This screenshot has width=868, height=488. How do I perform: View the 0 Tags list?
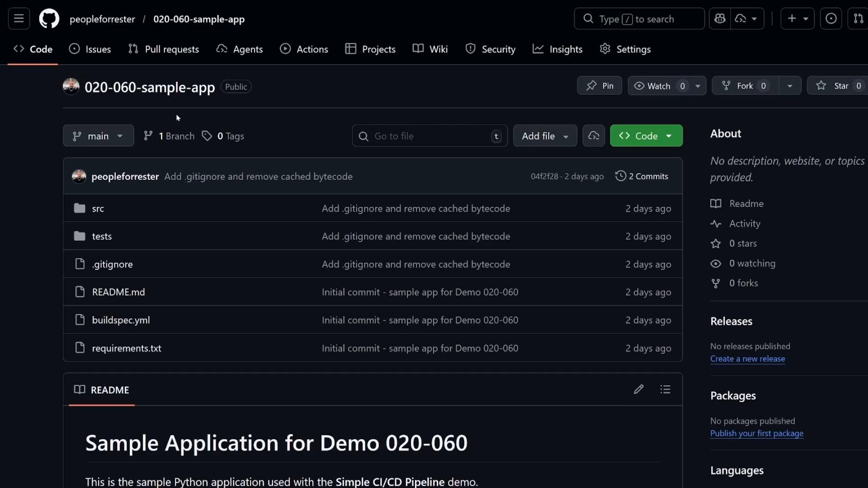coord(223,136)
